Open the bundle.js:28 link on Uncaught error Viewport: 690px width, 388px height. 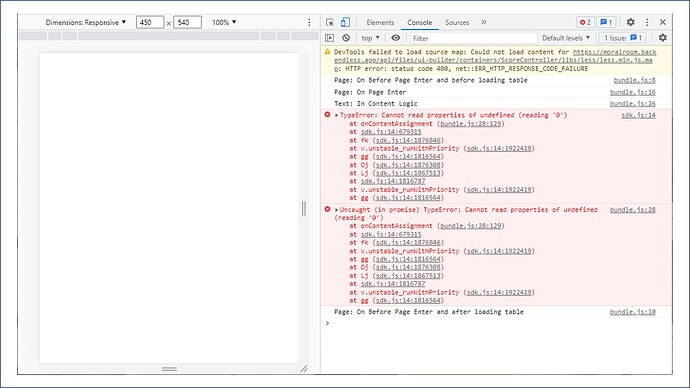[x=632, y=210]
